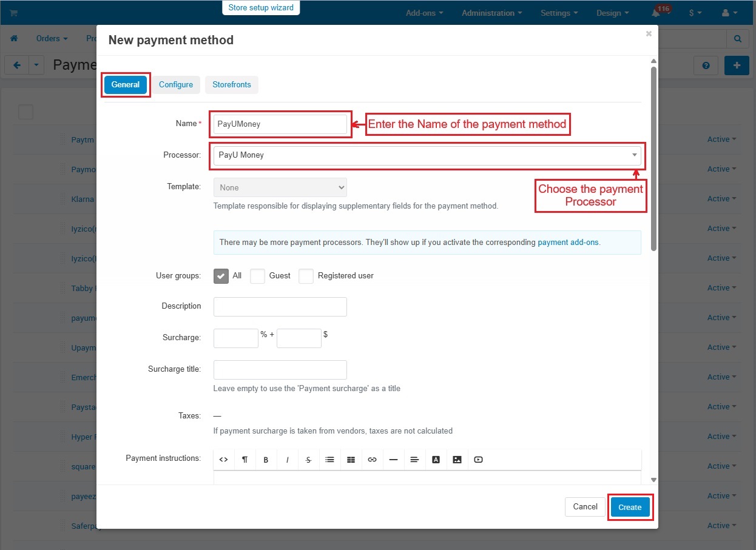Open help question mark button

(x=706, y=65)
